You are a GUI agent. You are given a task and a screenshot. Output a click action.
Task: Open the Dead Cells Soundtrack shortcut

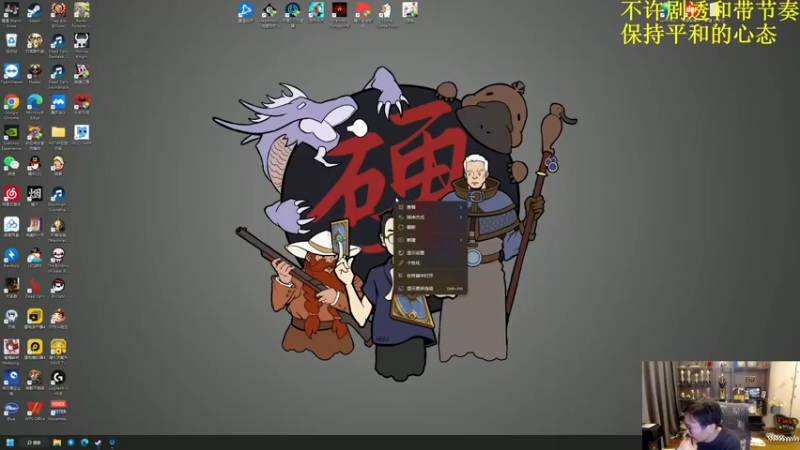(58, 76)
